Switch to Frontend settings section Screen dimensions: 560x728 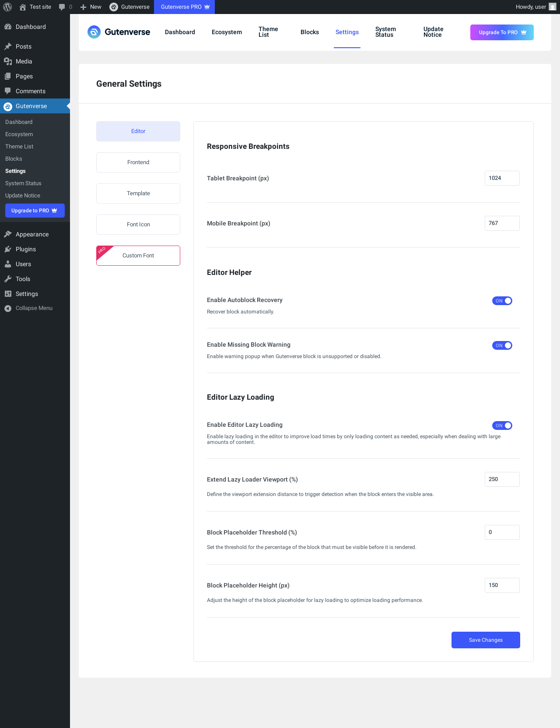click(138, 162)
